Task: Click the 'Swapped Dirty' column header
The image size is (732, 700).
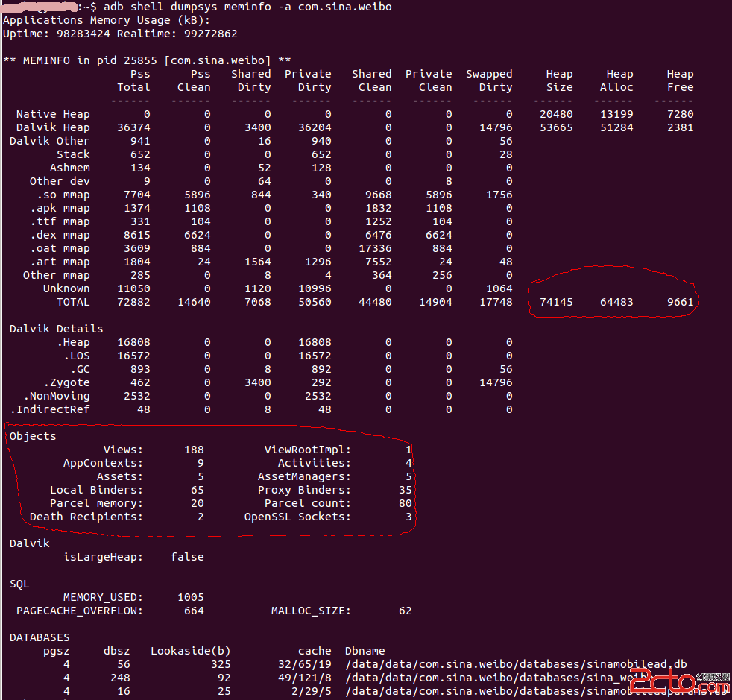Action: pyautogui.click(x=489, y=81)
